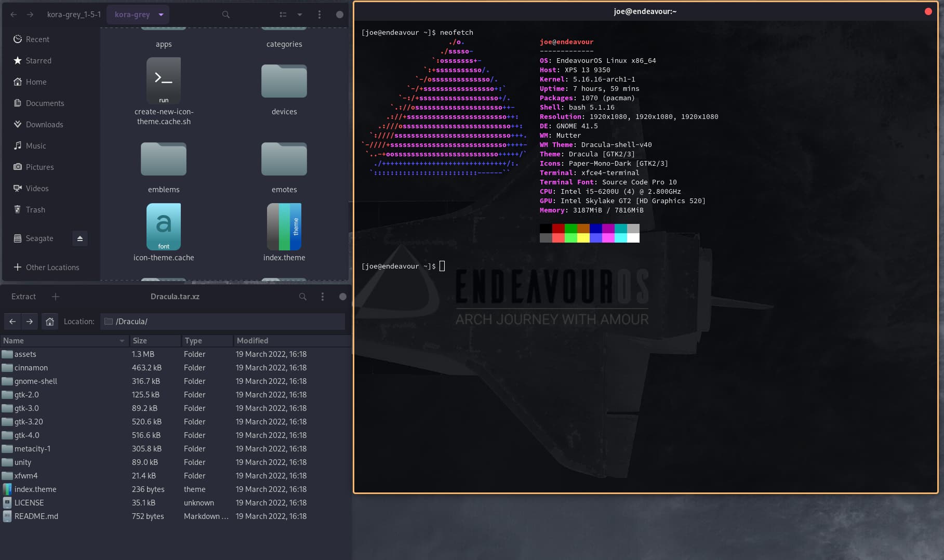Open Documents in sidebar

tap(51, 103)
